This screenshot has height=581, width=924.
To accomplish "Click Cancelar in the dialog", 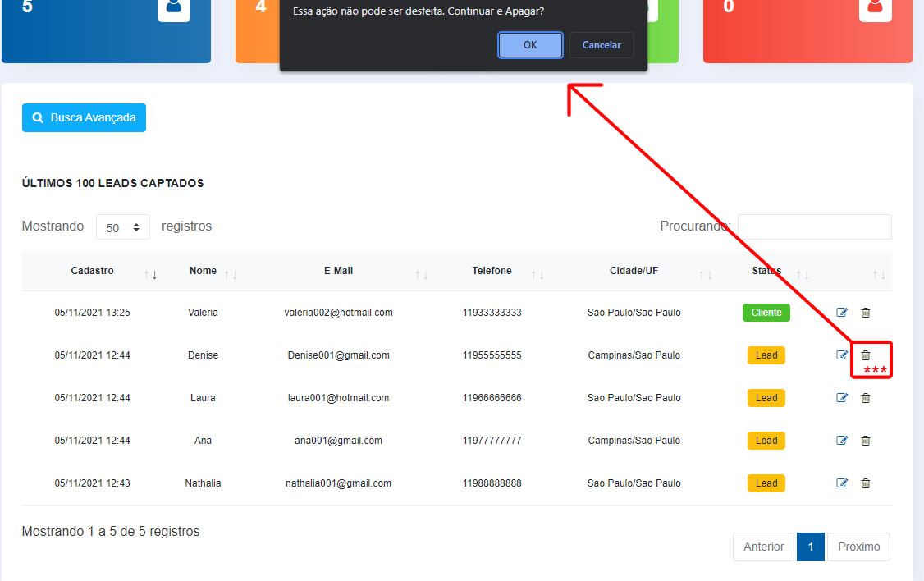I will click(601, 45).
